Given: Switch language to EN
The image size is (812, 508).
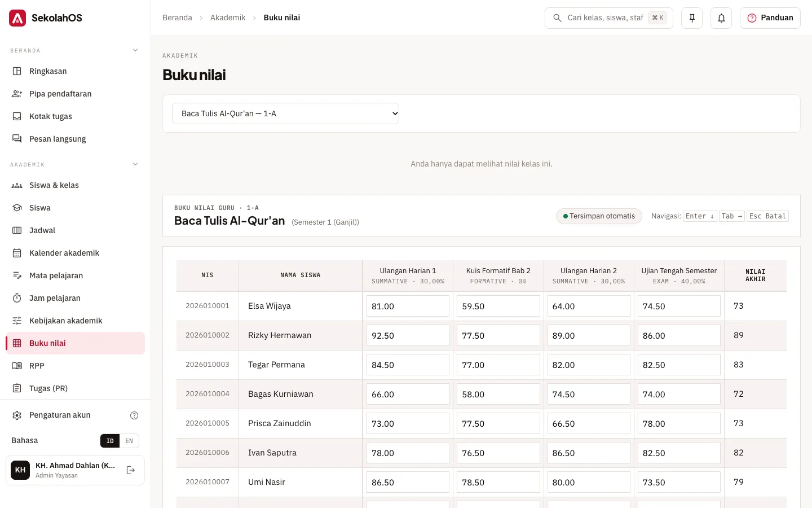Looking at the screenshot, I should (x=129, y=441).
